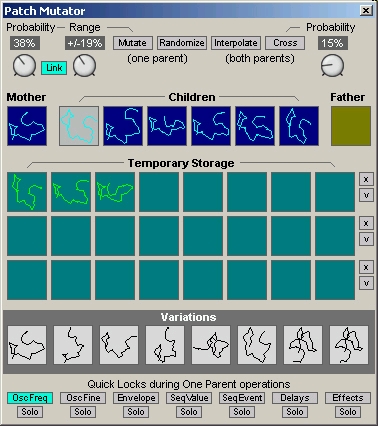
Task: Select the highlighted first child patch
Action: point(79,126)
